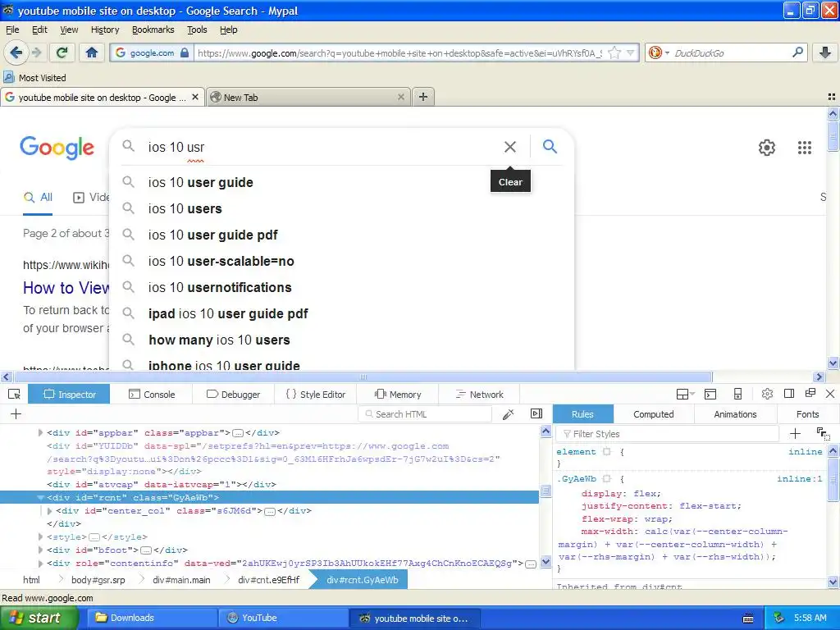The width and height of the screenshot is (840, 630).
Task: Click the eyedropper color picker icon
Action: click(x=508, y=414)
